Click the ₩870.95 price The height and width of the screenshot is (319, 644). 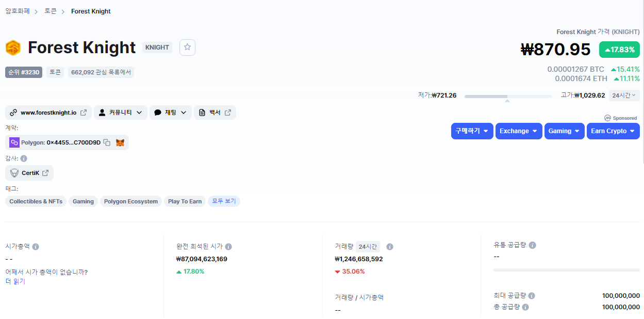tap(556, 50)
